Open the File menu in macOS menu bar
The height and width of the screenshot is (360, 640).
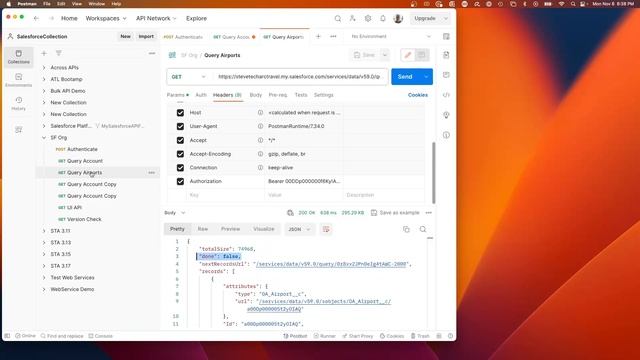(47, 4)
